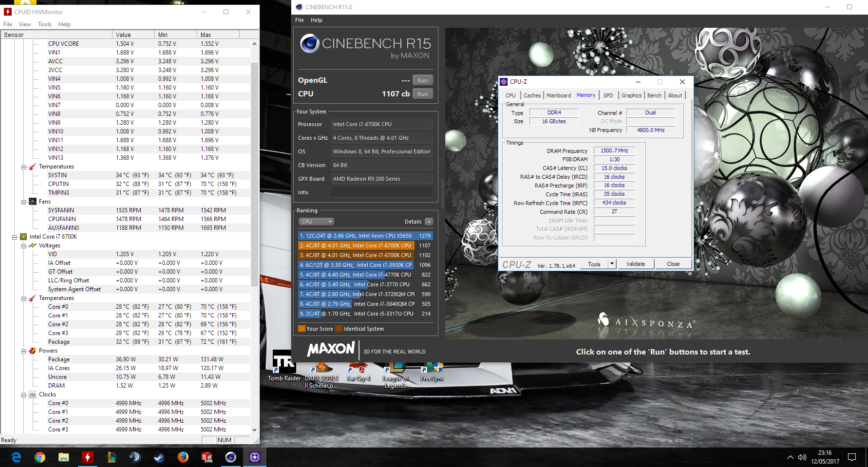Image resolution: width=868 pixels, height=467 pixels.
Task: Click the Tools button in CPU-Z
Action: click(x=594, y=264)
